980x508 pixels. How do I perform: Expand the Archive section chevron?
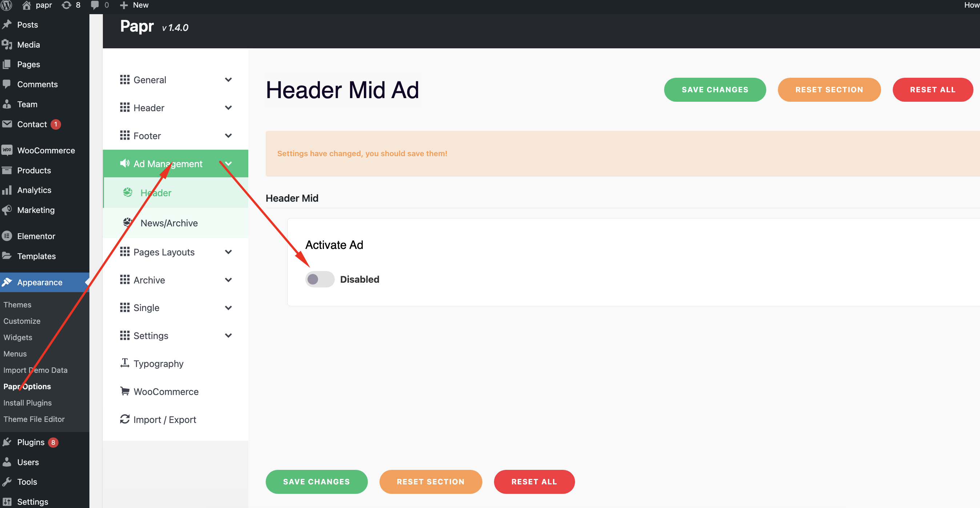(228, 280)
